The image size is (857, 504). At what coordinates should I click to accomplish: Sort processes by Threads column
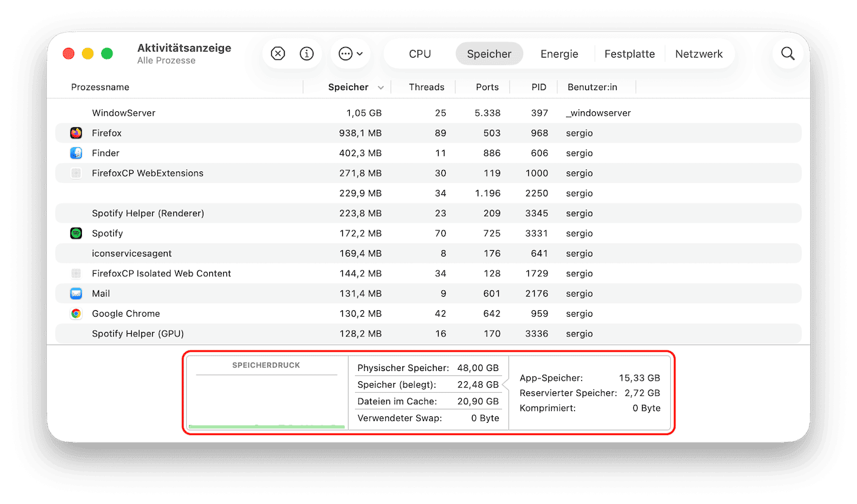(426, 87)
